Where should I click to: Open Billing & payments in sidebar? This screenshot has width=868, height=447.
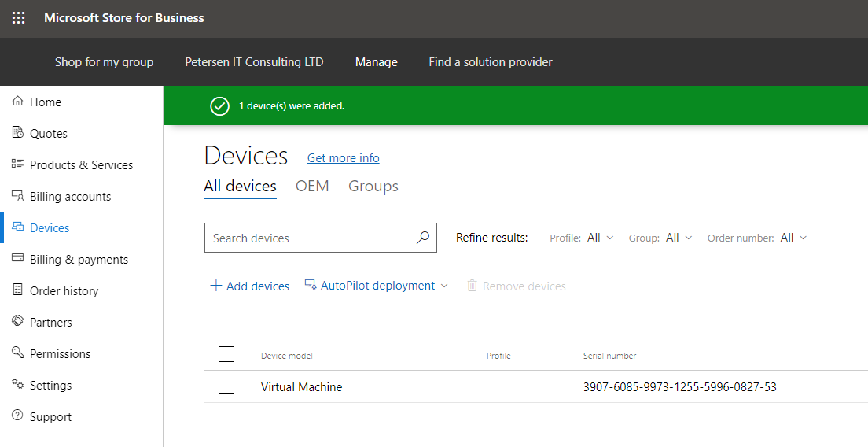[79, 260]
